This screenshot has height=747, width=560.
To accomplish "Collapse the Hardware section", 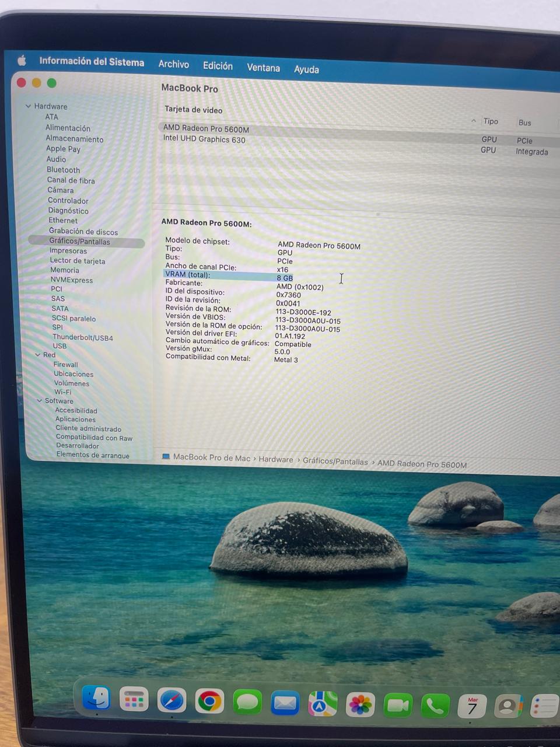I will (x=28, y=106).
